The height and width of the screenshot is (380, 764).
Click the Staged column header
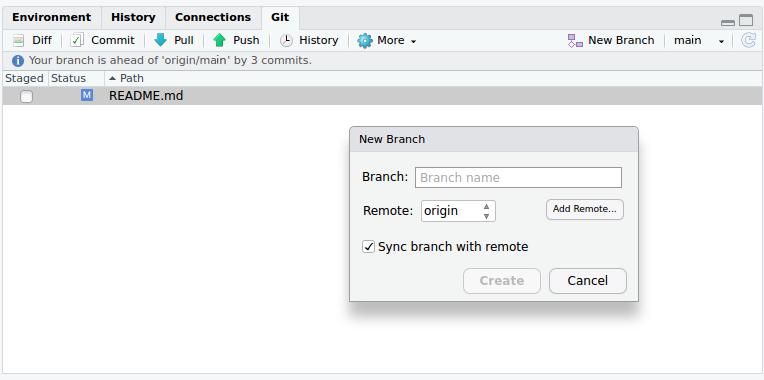tap(24, 78)
